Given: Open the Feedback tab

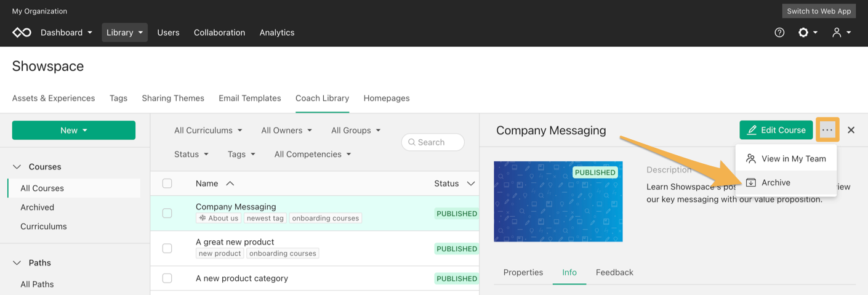Looking at the screenshot, I should (614, 272).
